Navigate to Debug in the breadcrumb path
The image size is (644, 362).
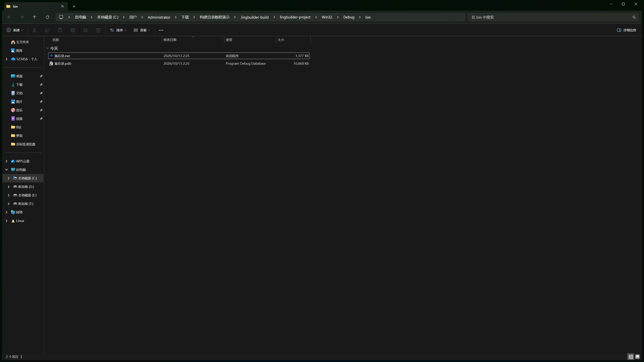coord(349,17)
